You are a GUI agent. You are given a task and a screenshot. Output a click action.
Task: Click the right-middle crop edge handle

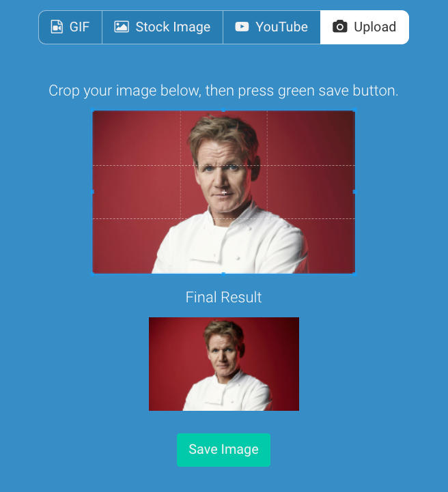(x=354, y=192)
